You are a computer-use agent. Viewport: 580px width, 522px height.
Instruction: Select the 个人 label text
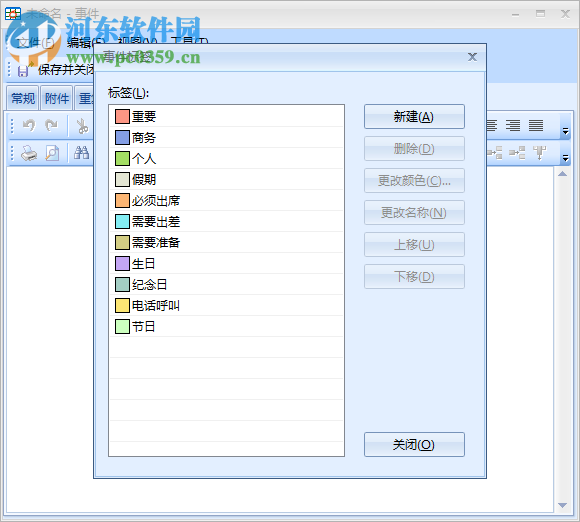(144, 159)
